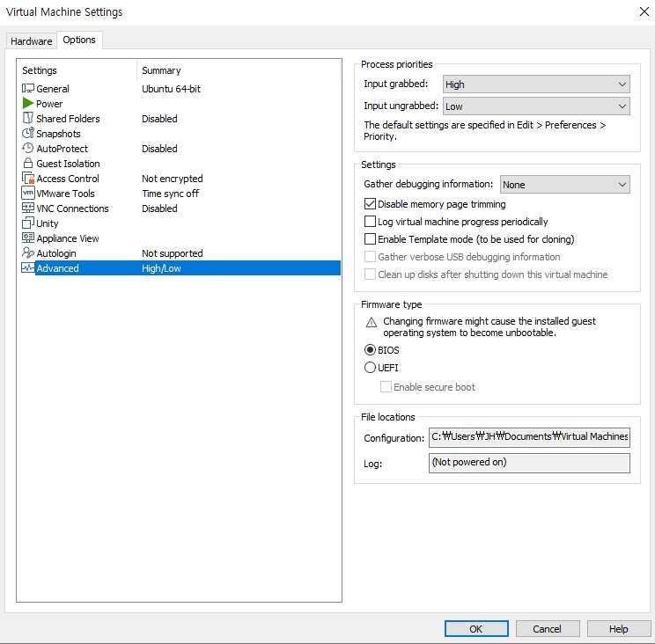The image size is (655, 644).
Task: Click the Appliance View icon
Action: (27, 238)
